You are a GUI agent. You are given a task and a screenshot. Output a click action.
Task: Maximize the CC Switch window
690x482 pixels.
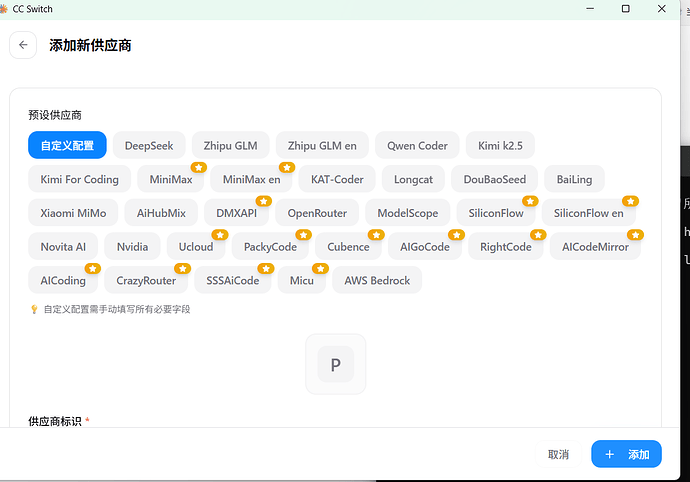click(x=625, y=9)
